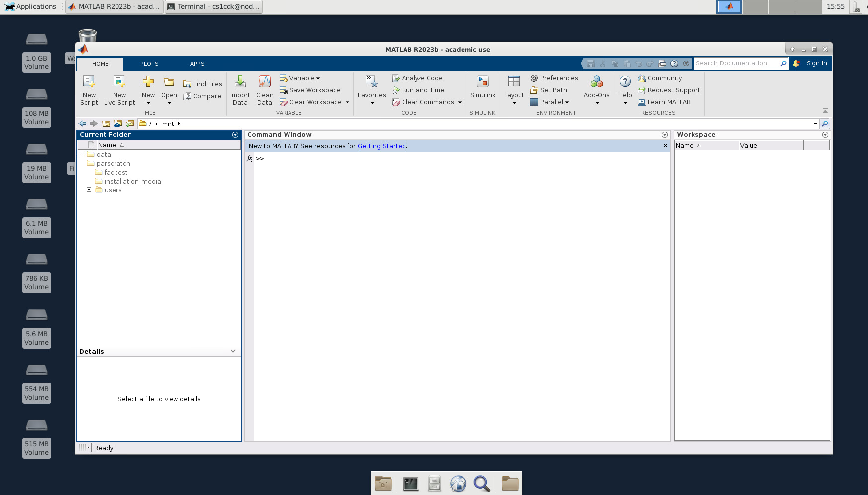The width and height of the screenshot is (868, 495).
Task: Navigate forward in folder history
Action: [94, 124]
